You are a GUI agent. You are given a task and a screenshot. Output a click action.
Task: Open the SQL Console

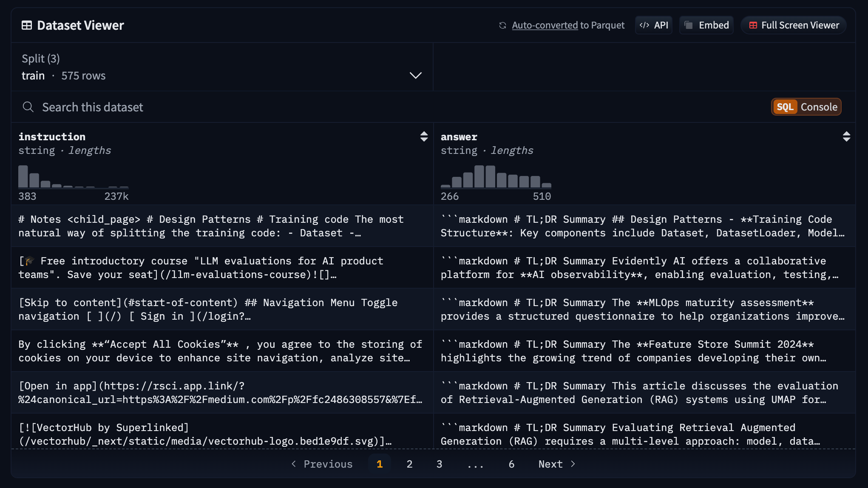pyautogui.click(x=806, y=107)
